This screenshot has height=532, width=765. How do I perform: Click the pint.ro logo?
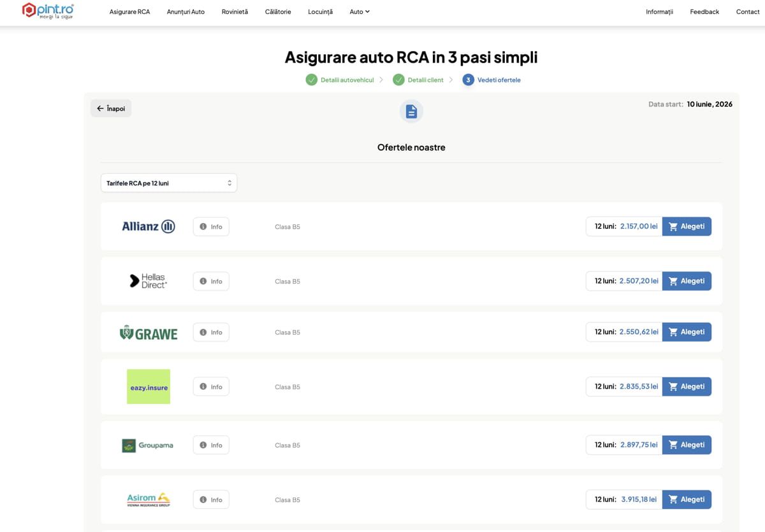48,11
